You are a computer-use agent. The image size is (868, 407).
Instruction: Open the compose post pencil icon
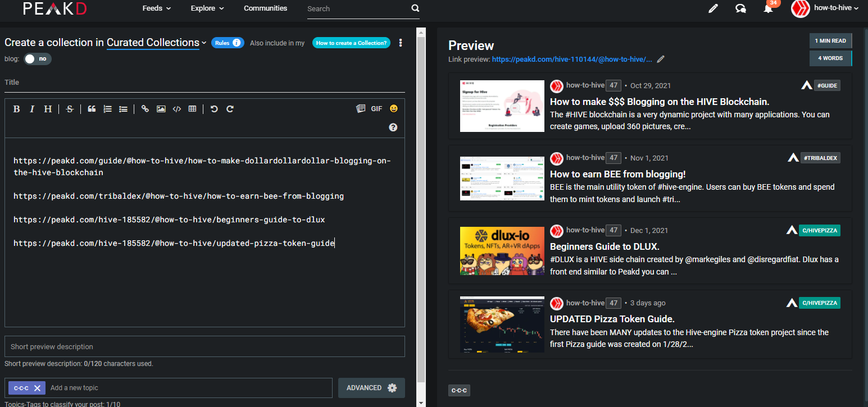(714, 8)
